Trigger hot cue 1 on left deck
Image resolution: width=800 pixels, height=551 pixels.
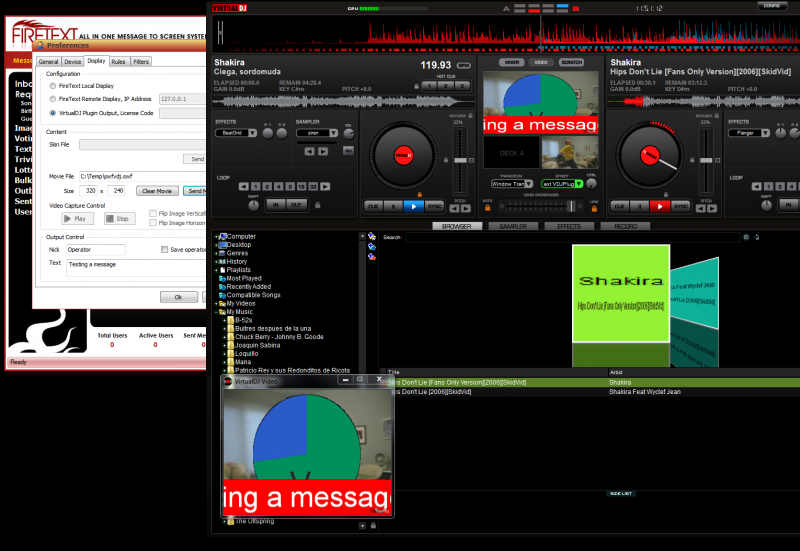429,86
